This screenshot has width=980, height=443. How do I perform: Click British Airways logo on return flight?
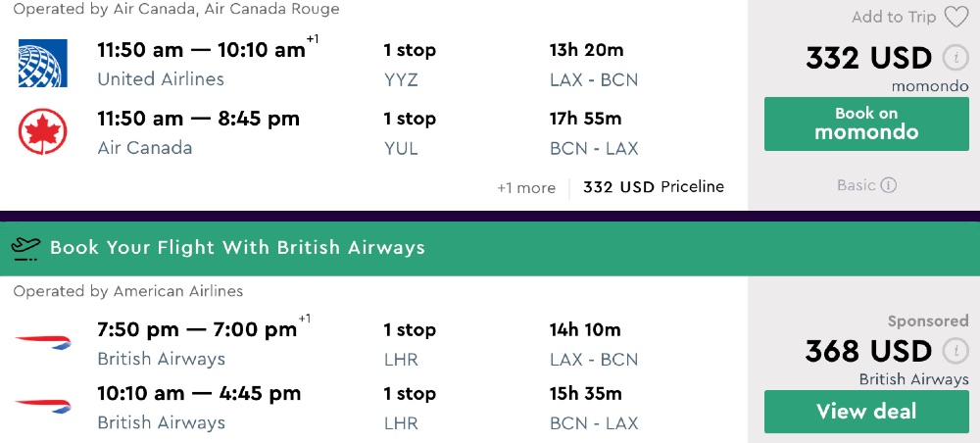[x=43, y=407]
